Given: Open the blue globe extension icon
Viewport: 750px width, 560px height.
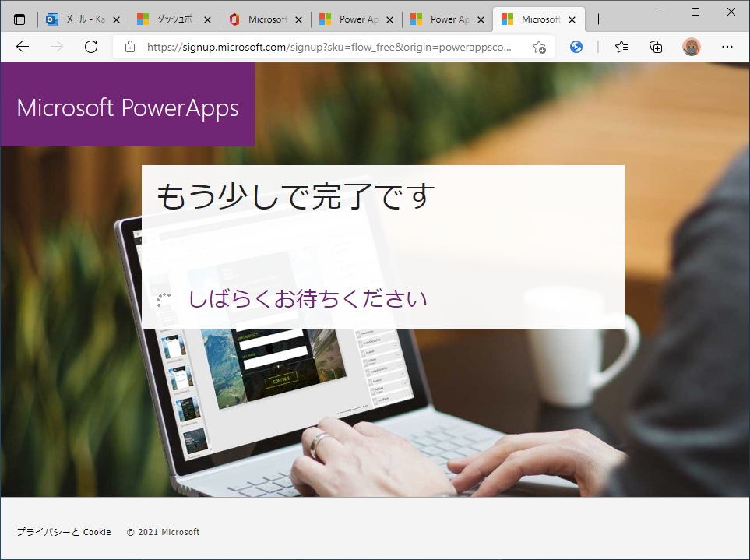Looking at the screenshot, I should click(x=576, y=47).
